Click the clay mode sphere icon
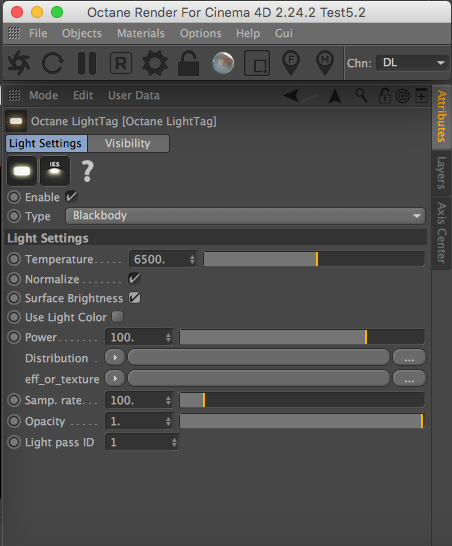Image resolution: width=452 pixels, height=546 pixels. point(223,63)
